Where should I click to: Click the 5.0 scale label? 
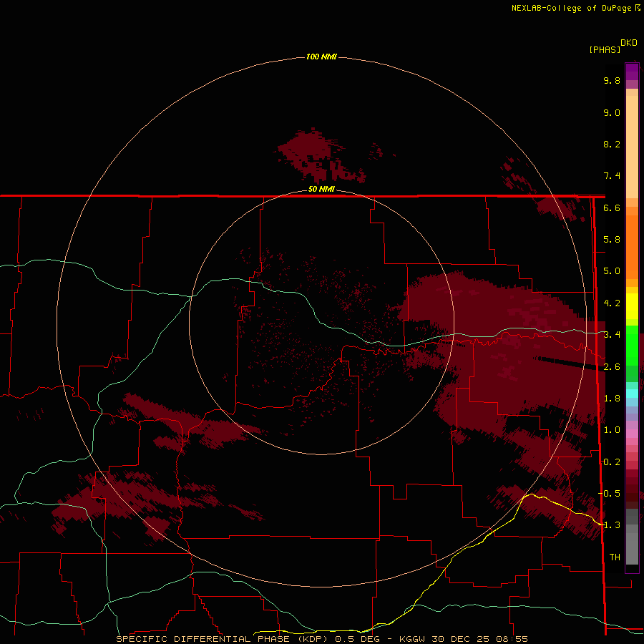point(612,271)
